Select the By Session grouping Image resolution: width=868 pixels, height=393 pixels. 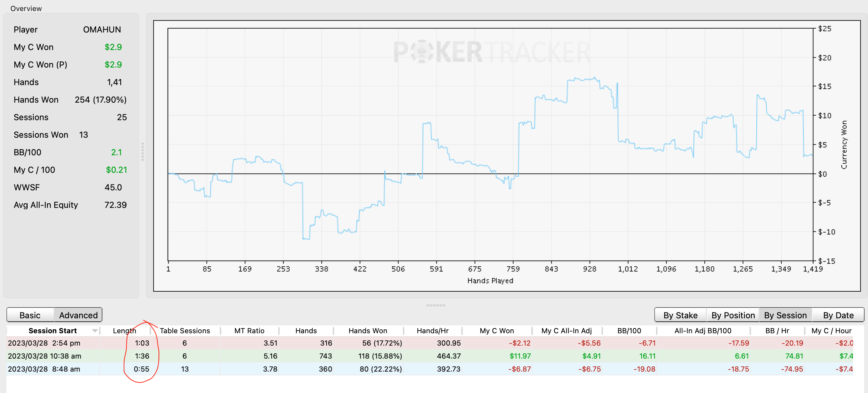click(x=785, y=315)
